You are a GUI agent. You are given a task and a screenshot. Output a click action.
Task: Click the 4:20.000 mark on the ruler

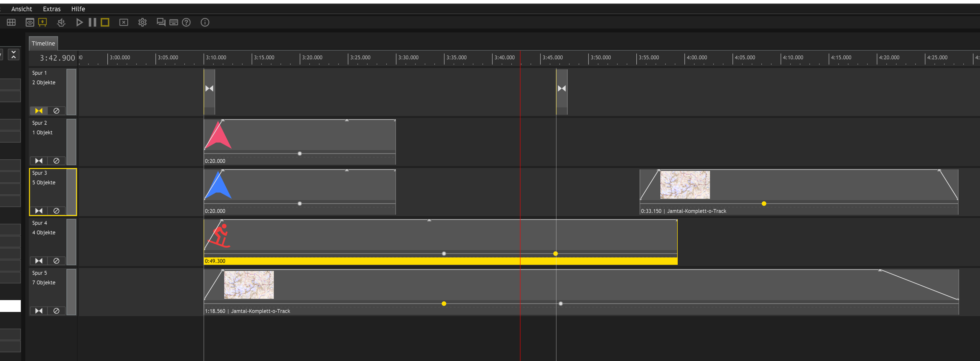pos(889,57)
